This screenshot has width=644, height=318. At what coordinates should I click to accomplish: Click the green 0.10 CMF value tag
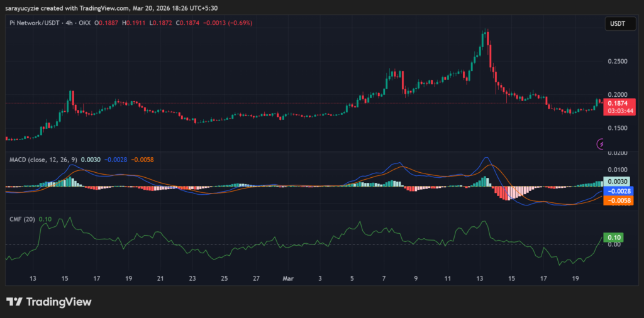tap(612, 237)
